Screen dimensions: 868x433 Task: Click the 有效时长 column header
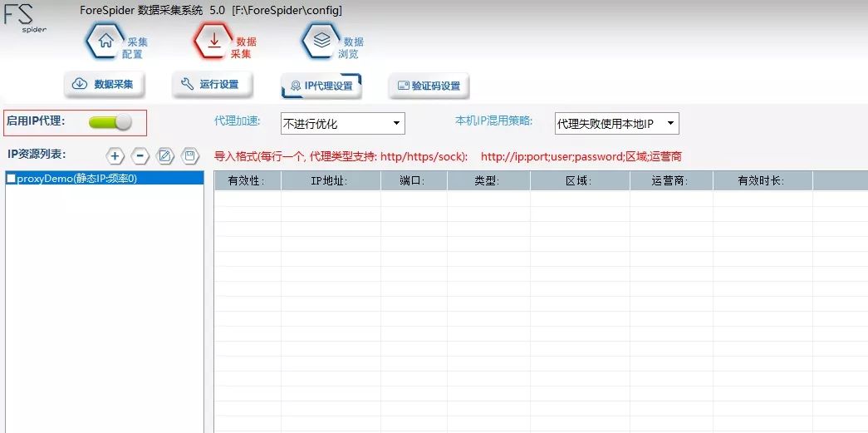pyautogui.click(x=763, y=180)
